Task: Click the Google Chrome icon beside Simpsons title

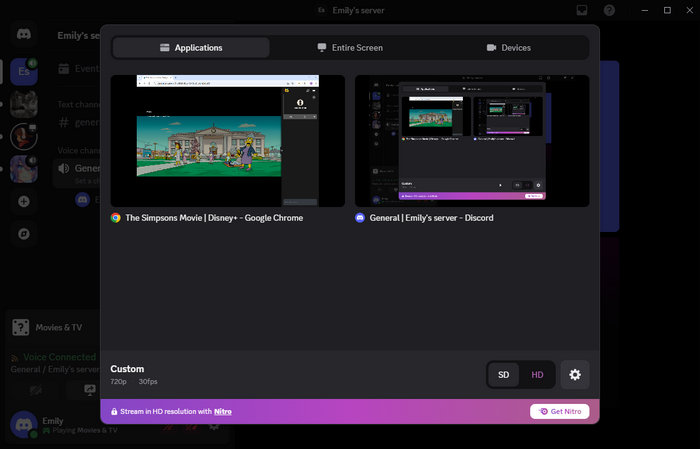Action: [x=116, y=218]
